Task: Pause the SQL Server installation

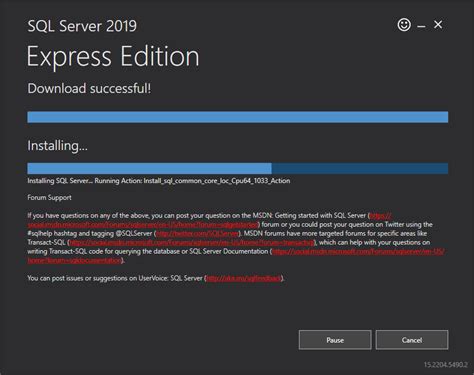Action: click(335, 340)
